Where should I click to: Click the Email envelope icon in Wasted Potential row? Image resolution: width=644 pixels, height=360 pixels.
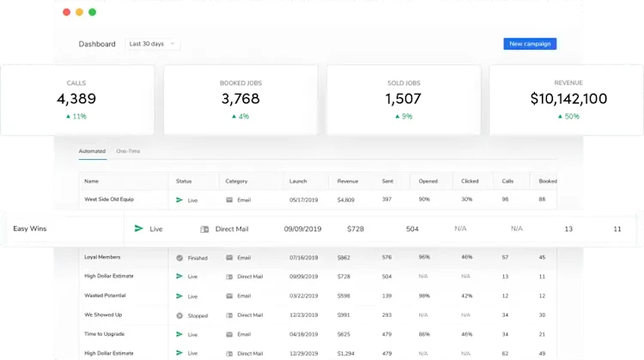click(229, 296)
